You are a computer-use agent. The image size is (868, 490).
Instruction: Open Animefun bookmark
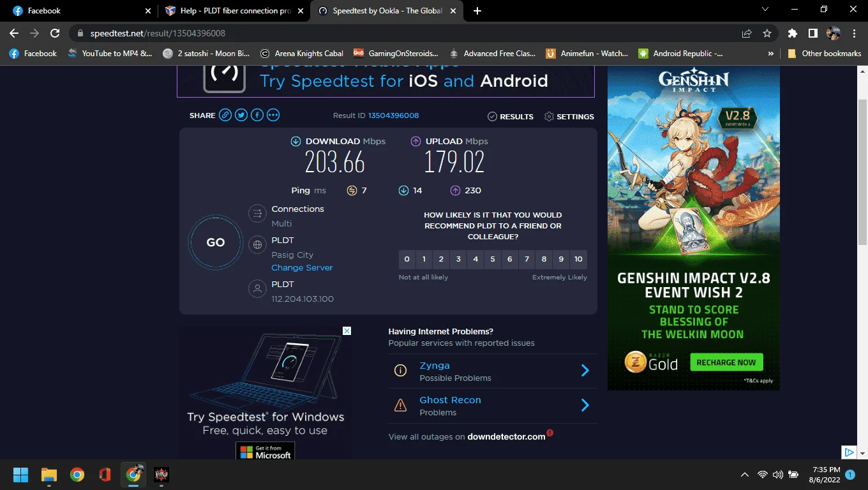(588, 54)
